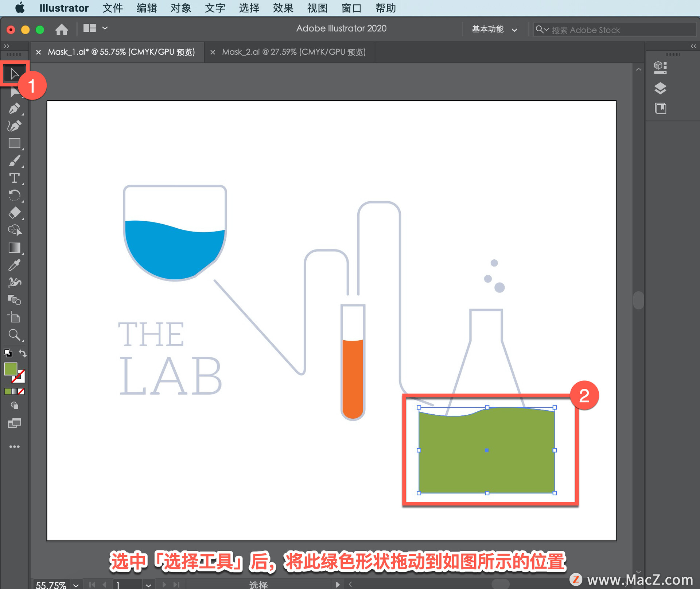Select the Pen tool
The image size is (700, 589).
tap(14, 108)
